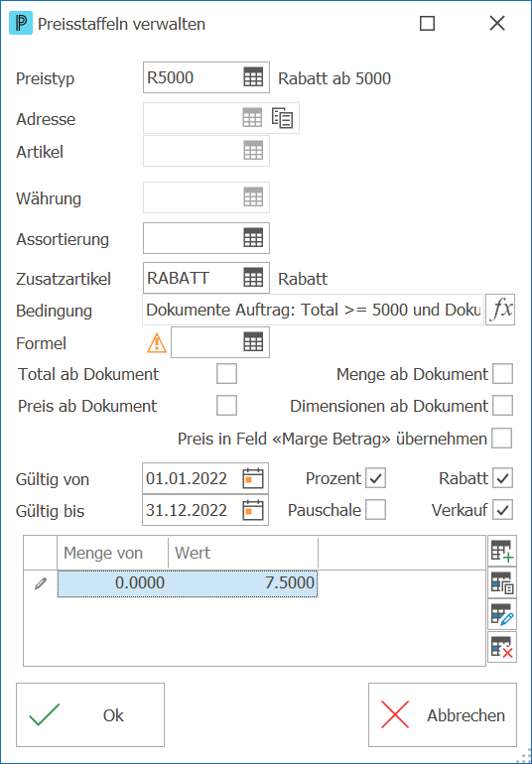532x764 pixels.
Task: Select the grid cell with value 7.5000
Action: click(243, 583)
